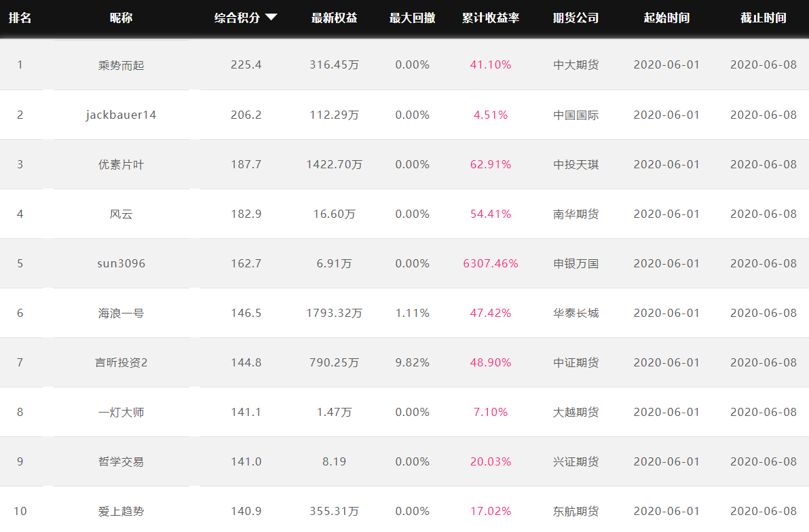Screen dimensions: 809x532
Task: Select score value 182.9
Action: pyautogui.click(x=246, y=214)
